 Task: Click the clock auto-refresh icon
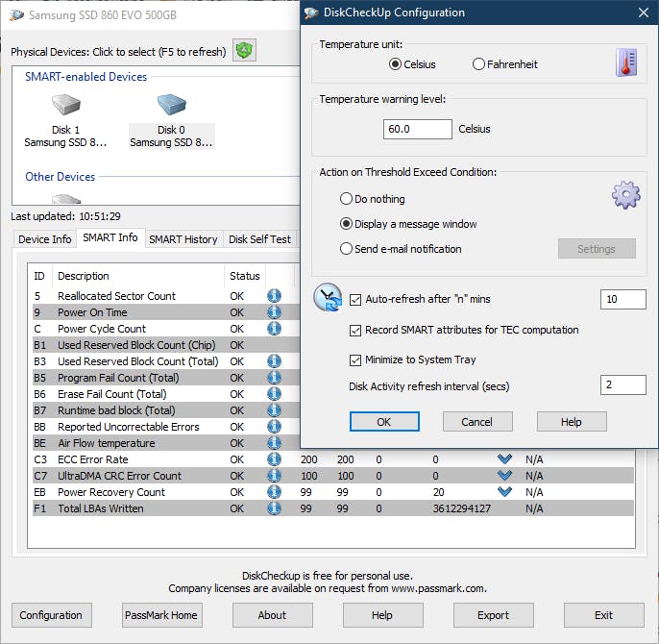point(328,297)
